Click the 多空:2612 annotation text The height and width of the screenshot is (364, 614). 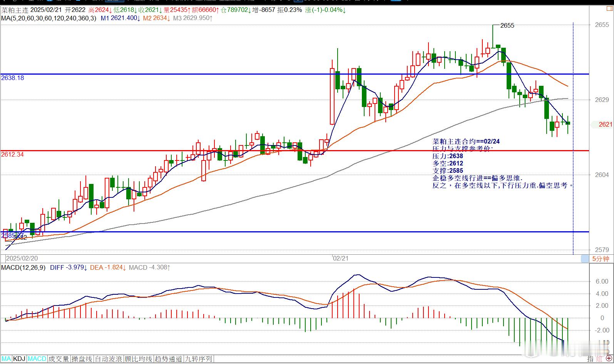click(448, 164)
